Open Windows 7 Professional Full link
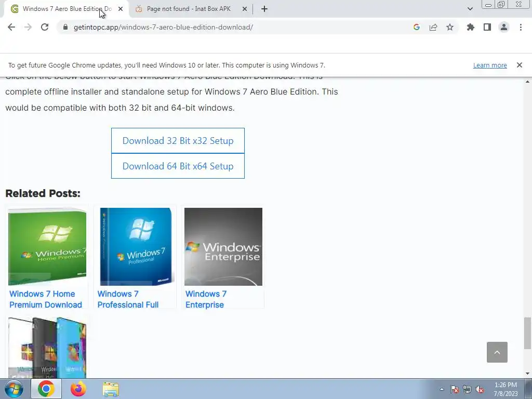Viewport: 532px width, 399px height. click(x=128, y=299)
